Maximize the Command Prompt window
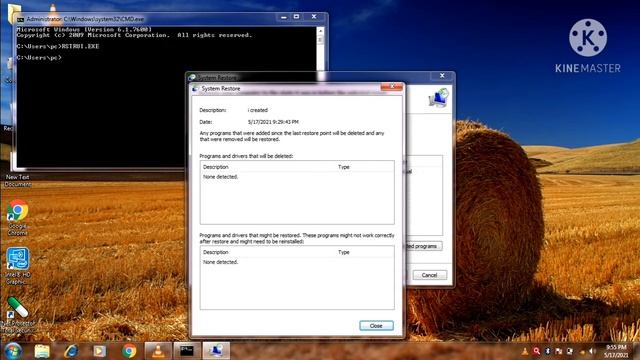 coord(297,17)
